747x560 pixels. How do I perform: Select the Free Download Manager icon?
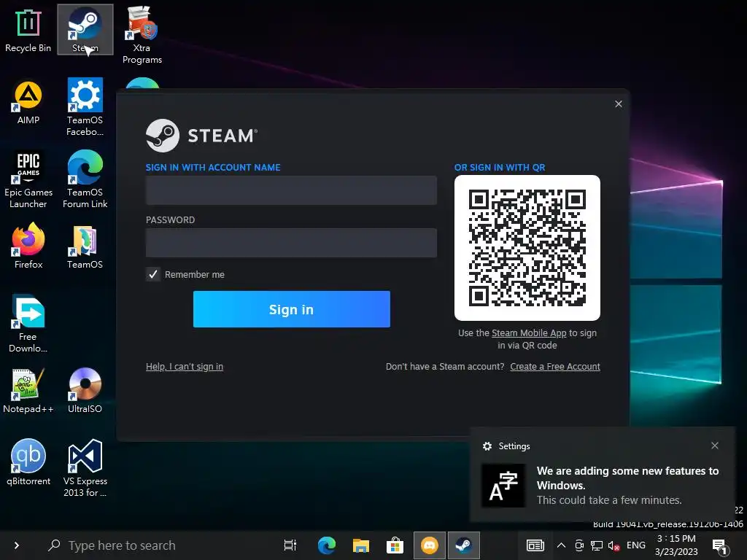tap(28, 324)
